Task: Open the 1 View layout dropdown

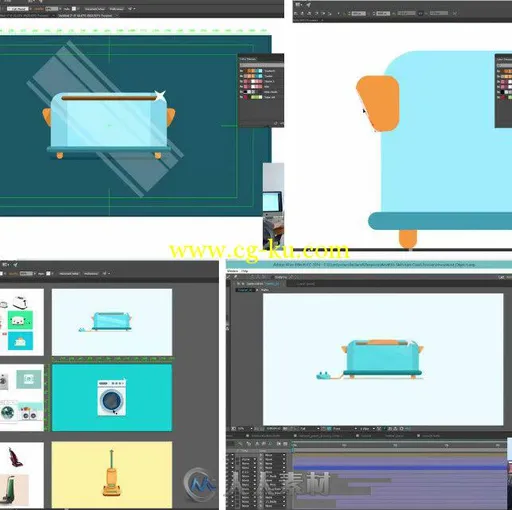Action: pos(367,429)
